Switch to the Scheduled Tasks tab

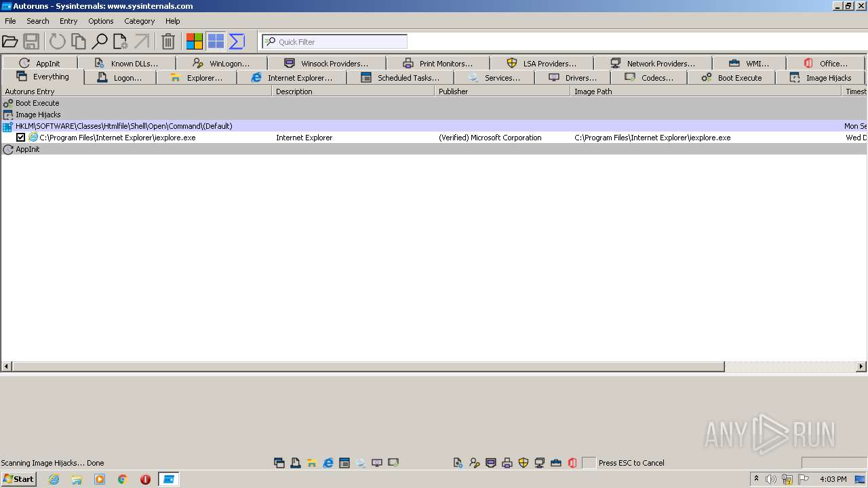coord(400,78)
